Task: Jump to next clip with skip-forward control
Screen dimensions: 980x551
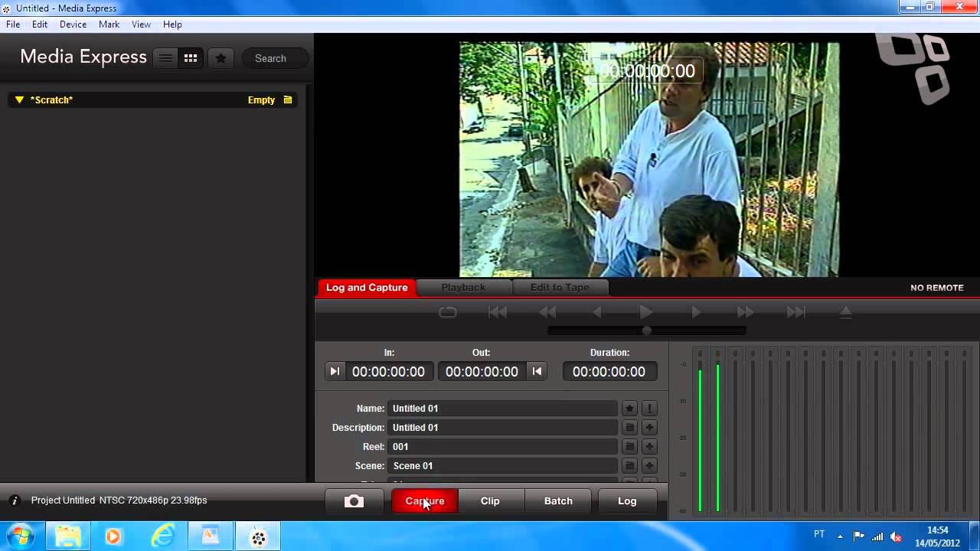Action: (x=795, y=312)
